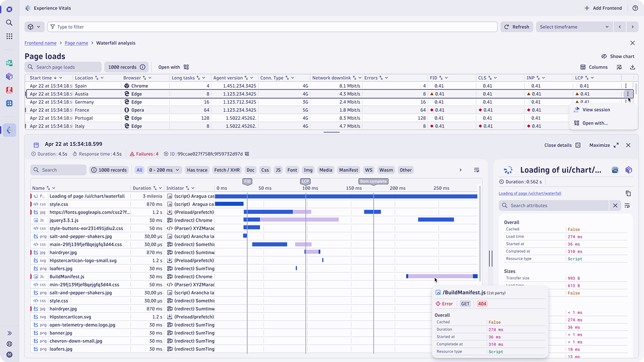Screen dimensions: 644x362
Task: Open the help question mark icon
Action: pos(635,8)
